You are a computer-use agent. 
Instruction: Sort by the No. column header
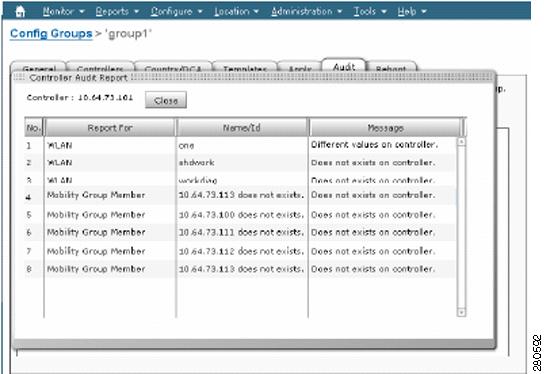pyautogui.click(x=34, y=128)
